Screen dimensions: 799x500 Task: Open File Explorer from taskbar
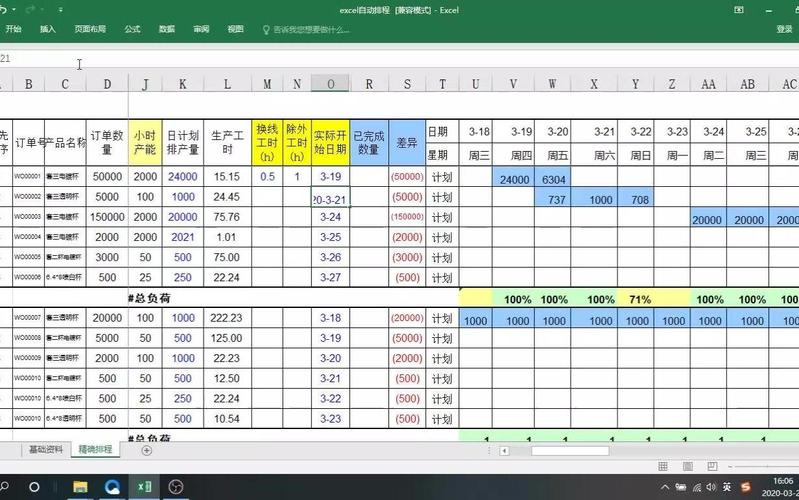click(80, 487)
